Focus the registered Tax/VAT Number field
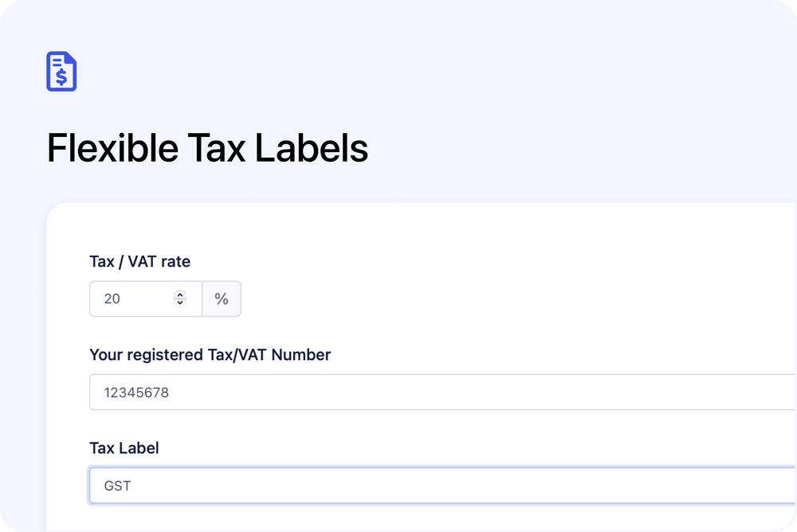Screen dimensions: 797x532 point(319,392)
